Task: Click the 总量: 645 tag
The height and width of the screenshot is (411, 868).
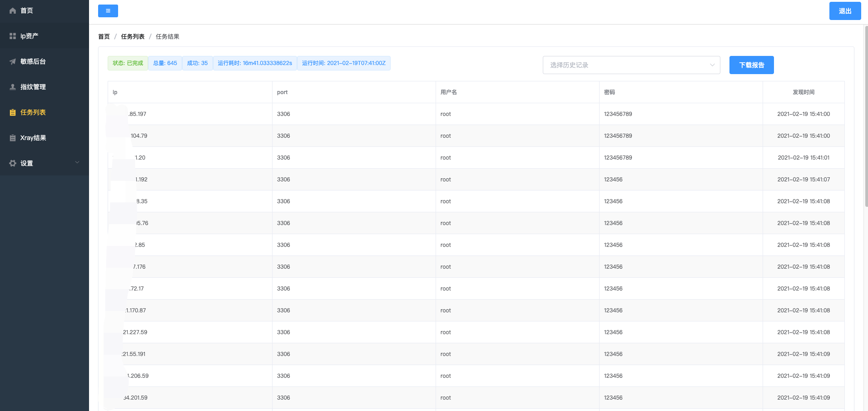Action: (165, 63)
